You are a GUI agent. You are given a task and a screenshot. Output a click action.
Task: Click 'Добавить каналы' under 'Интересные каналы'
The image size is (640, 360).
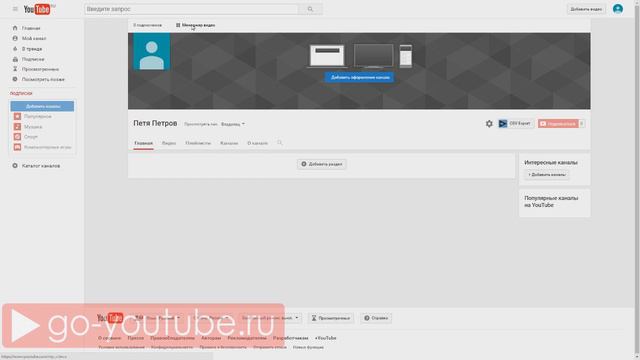(x=547, y=175)
